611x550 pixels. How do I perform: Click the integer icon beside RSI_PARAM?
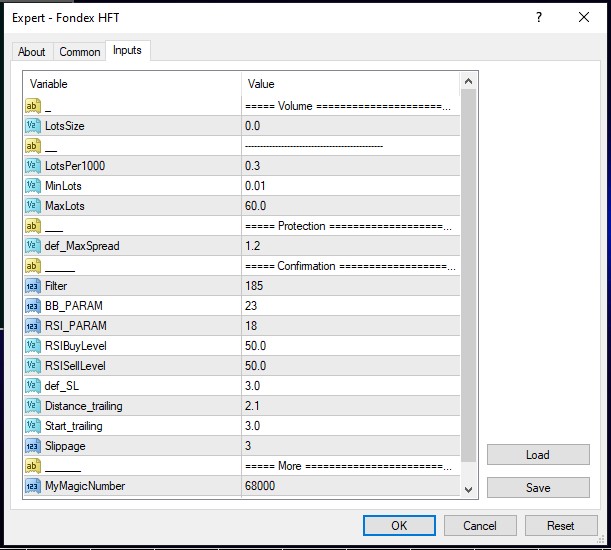tap(33, 326)
